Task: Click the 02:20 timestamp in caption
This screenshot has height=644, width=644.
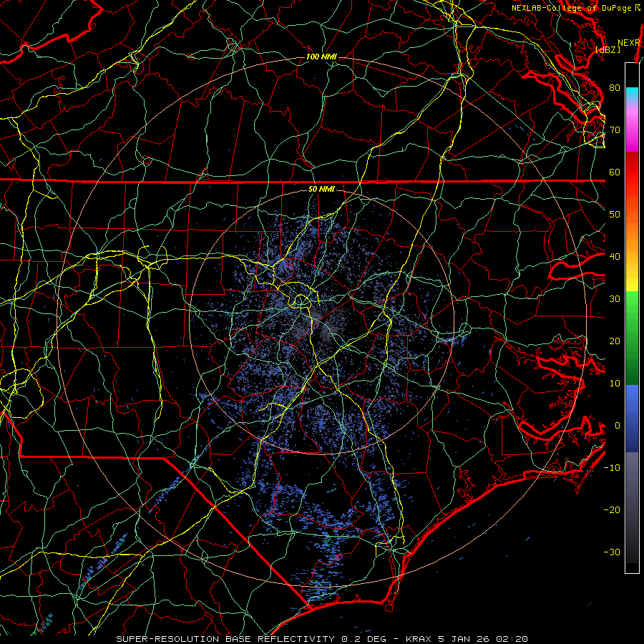Action: [x=512, y=639]
